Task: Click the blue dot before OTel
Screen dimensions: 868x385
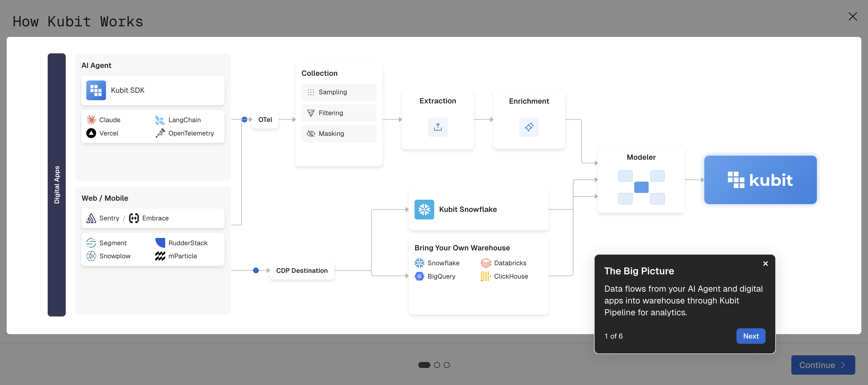Action: (244, 119)
